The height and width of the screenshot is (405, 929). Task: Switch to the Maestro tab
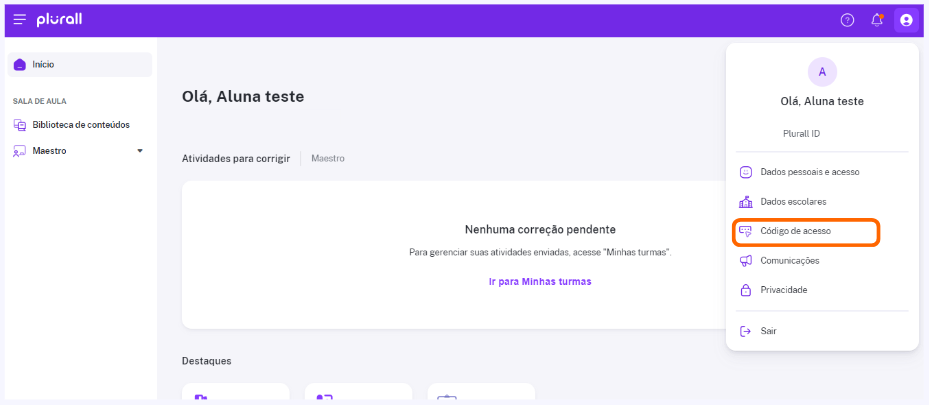pos(328,159)
